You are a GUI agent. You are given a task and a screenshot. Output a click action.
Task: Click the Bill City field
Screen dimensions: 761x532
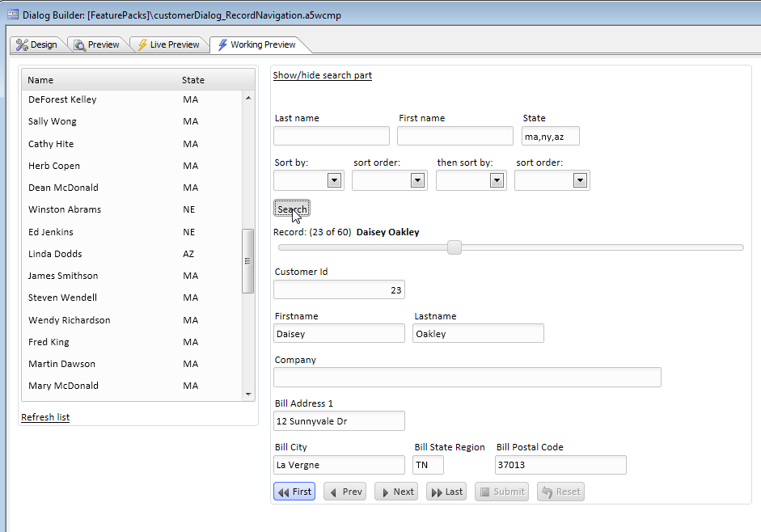coord(339,465)
